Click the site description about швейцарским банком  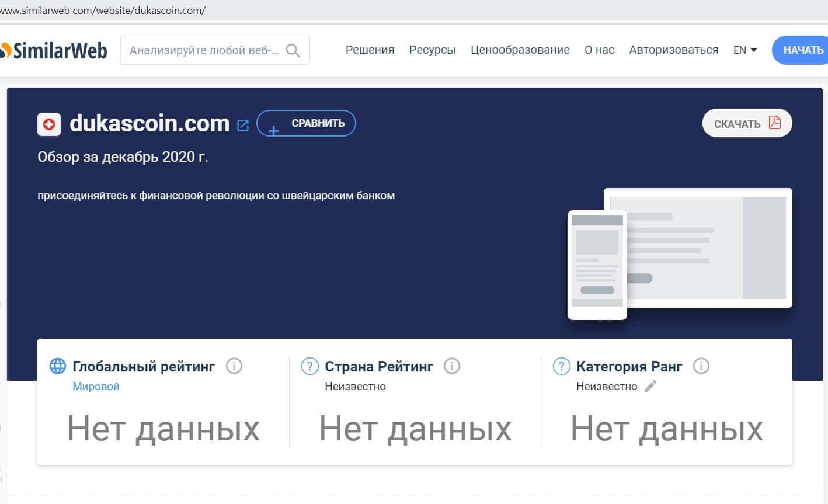tap(216, 196)
